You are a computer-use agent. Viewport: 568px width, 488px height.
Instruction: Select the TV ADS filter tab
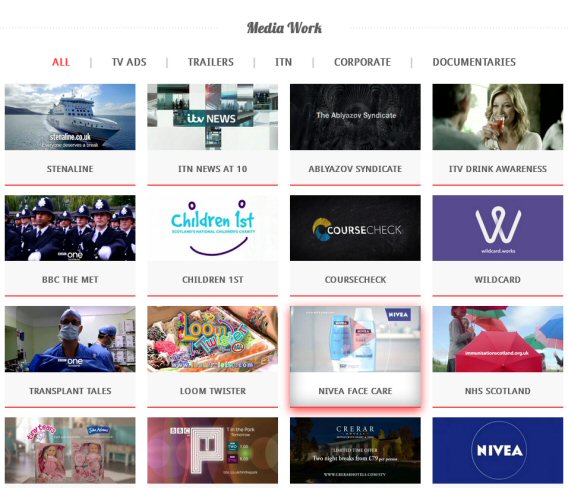[x=129, y=62]
